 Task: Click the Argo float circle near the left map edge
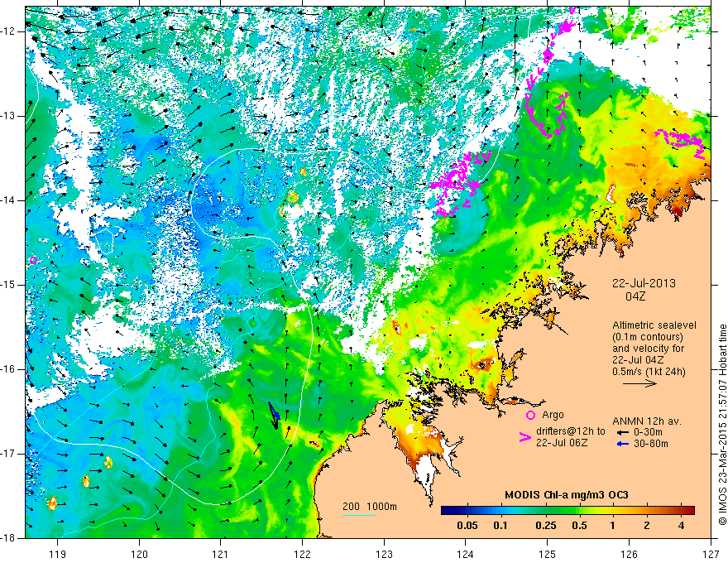point(33,260)
